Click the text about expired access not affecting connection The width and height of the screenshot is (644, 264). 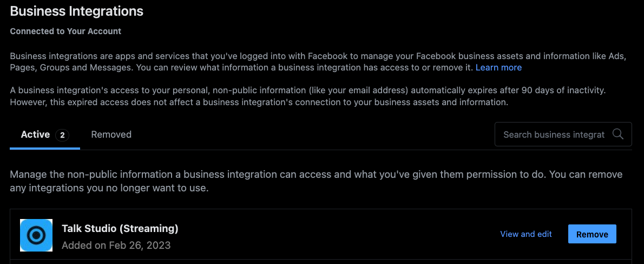(x=259, y=102)
